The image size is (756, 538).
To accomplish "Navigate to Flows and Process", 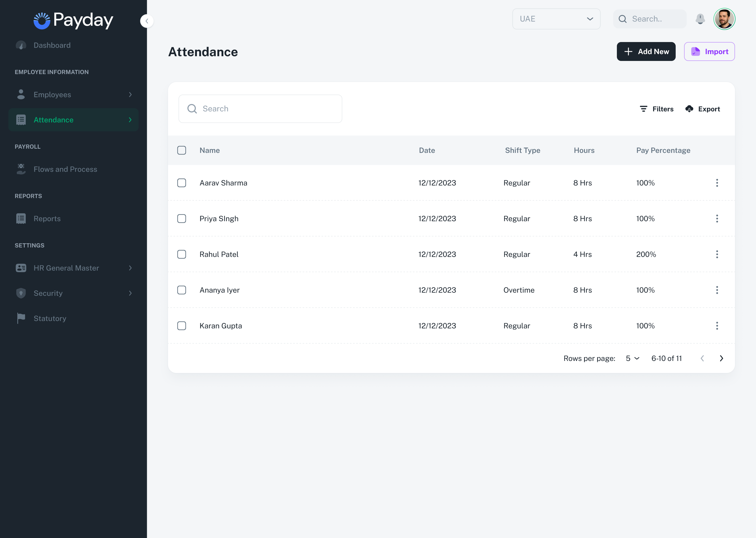I will tap(65, 169).
